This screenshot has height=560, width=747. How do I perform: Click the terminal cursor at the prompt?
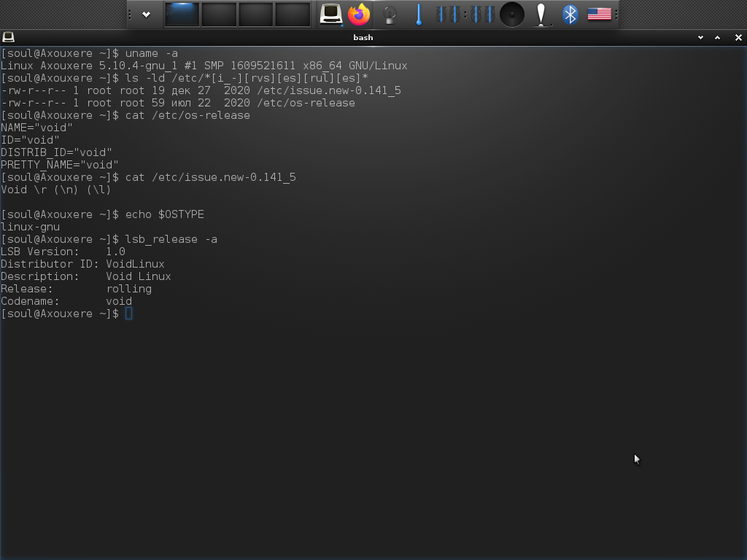(128, 314)
